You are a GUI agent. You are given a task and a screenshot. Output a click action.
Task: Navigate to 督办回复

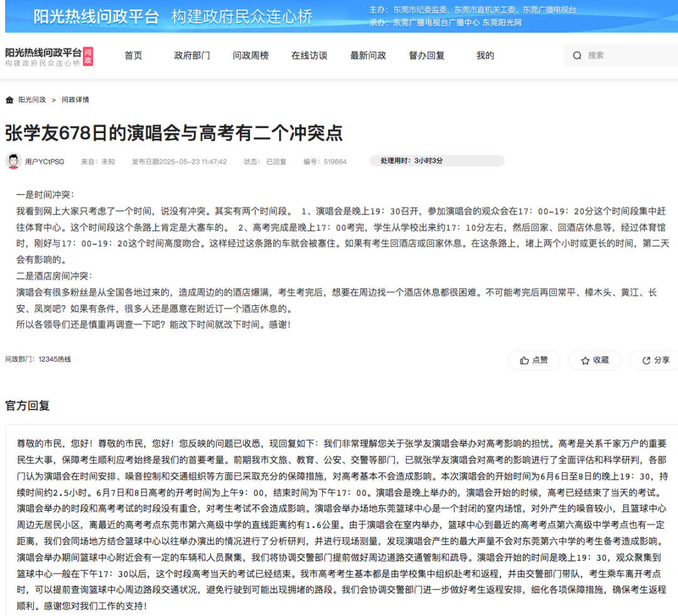coord(427,55)
